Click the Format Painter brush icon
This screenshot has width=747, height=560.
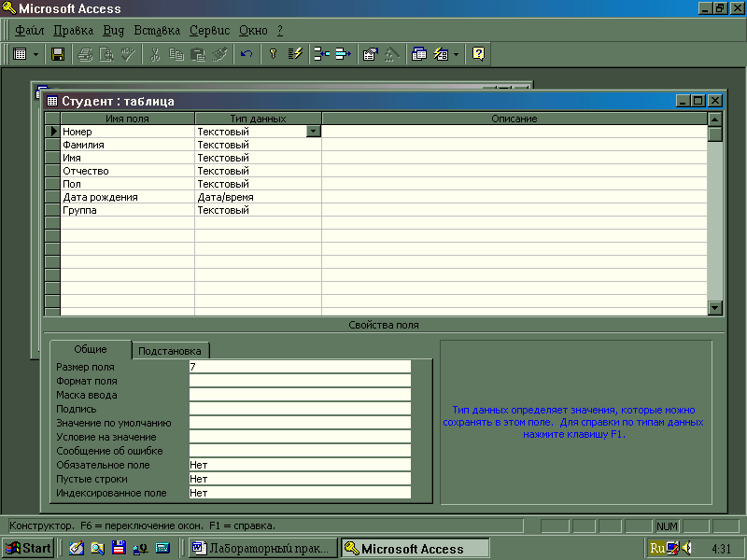click(x=219, y=54)
